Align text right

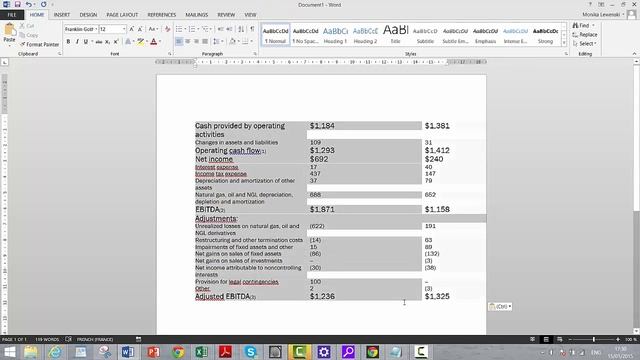[196, 42]
